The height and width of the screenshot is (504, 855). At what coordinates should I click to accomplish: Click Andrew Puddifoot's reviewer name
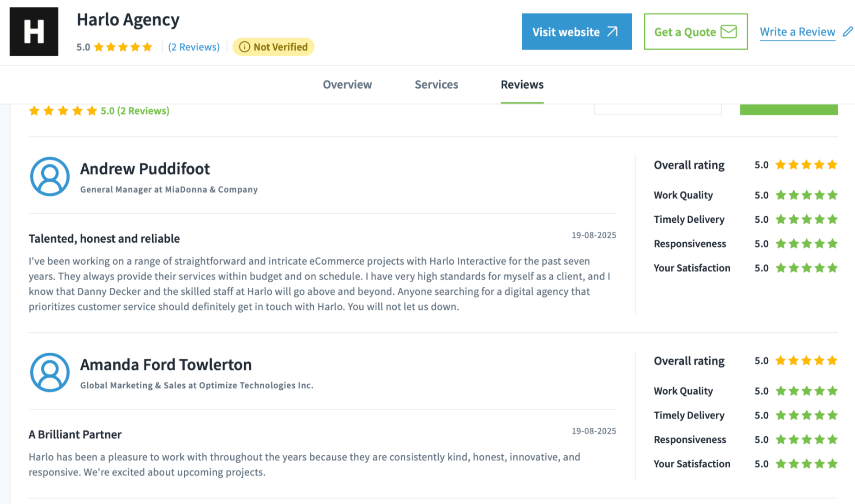coord(145,169)
